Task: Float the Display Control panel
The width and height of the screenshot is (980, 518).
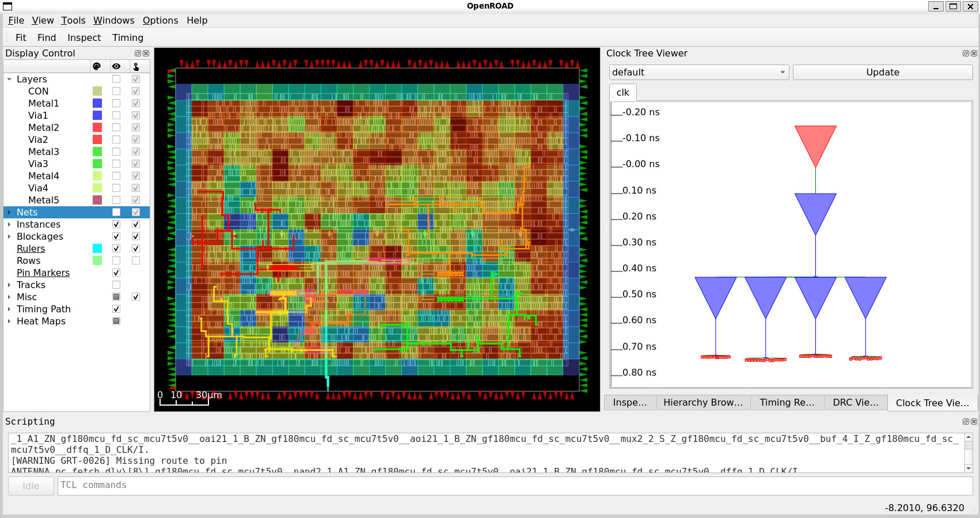Action: coord(138,53)
